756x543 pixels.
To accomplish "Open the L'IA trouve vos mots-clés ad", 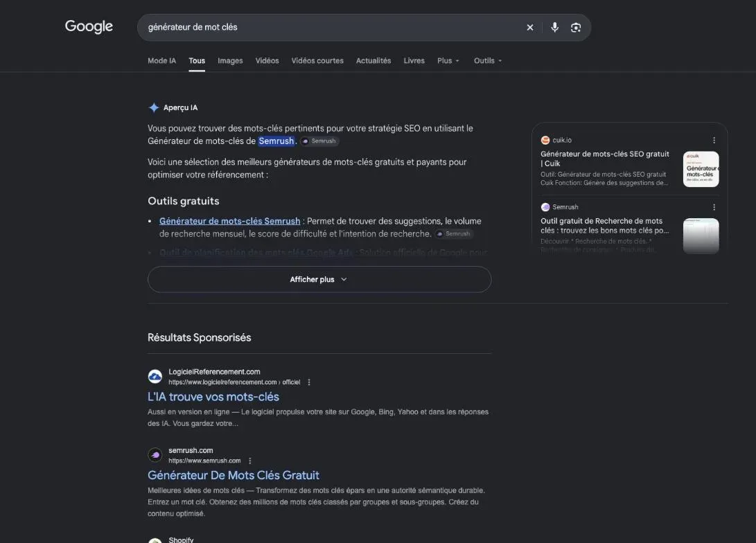I will (213, 397).
